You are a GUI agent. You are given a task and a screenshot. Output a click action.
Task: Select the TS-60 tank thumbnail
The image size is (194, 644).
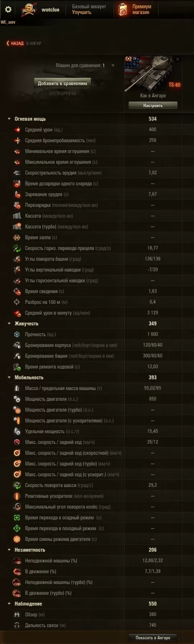(x=153, y=74)
